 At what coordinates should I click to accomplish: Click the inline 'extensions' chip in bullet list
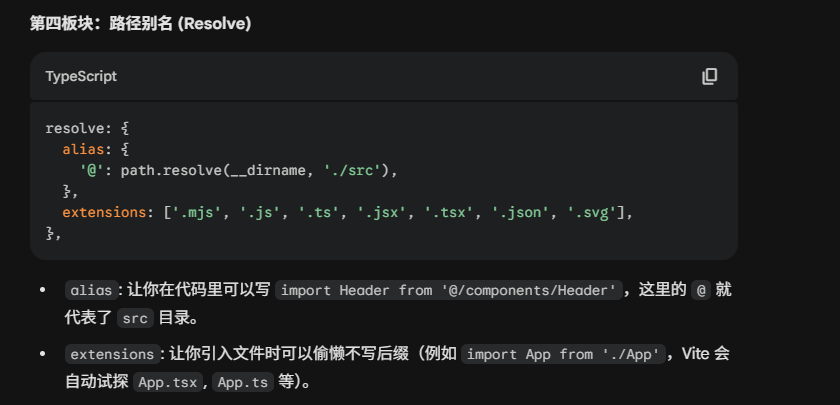click(x=111, y=355)
